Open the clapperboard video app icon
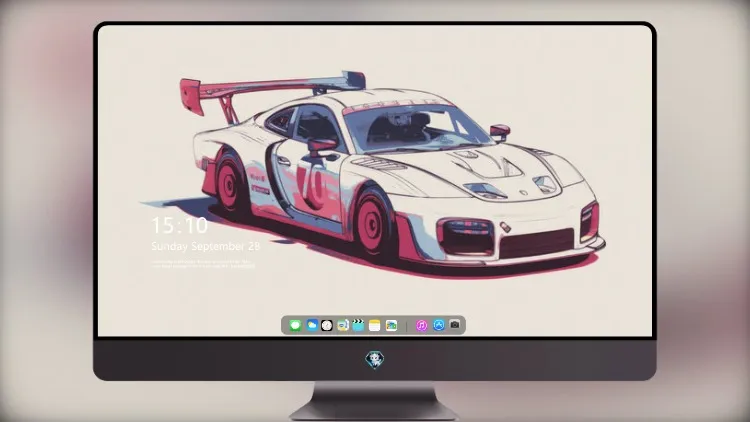This screenshot has height=422, width=750. click(358, 325)
